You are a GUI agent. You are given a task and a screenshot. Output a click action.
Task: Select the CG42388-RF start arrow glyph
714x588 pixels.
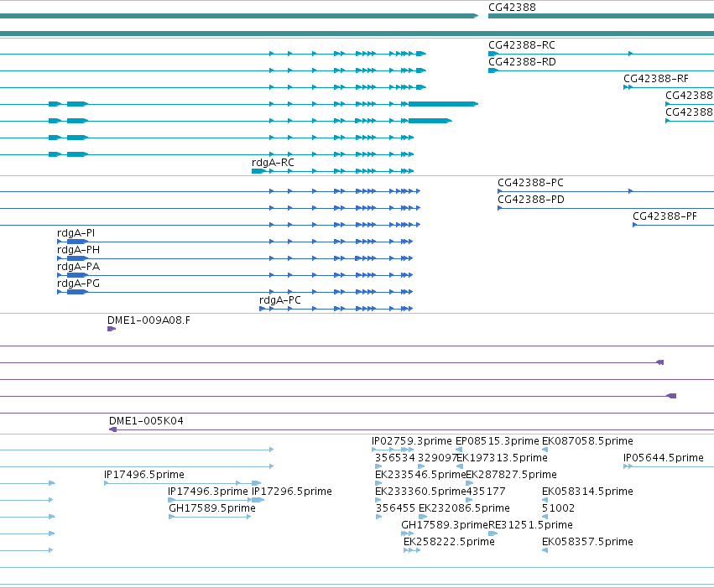pos(628,87)
